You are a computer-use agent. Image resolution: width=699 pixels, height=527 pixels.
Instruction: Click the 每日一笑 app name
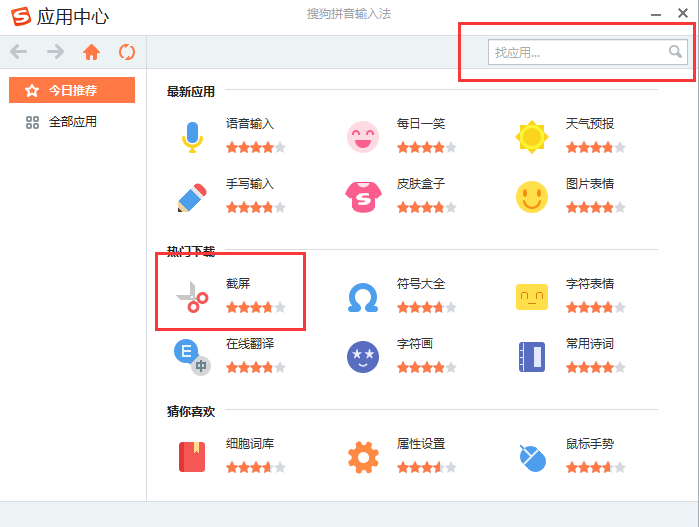421,123
